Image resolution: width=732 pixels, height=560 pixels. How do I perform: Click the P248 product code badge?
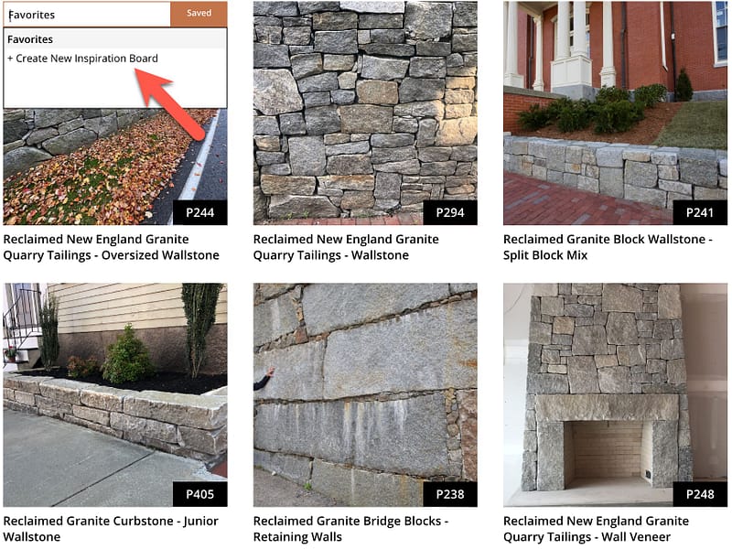[700, 495]
